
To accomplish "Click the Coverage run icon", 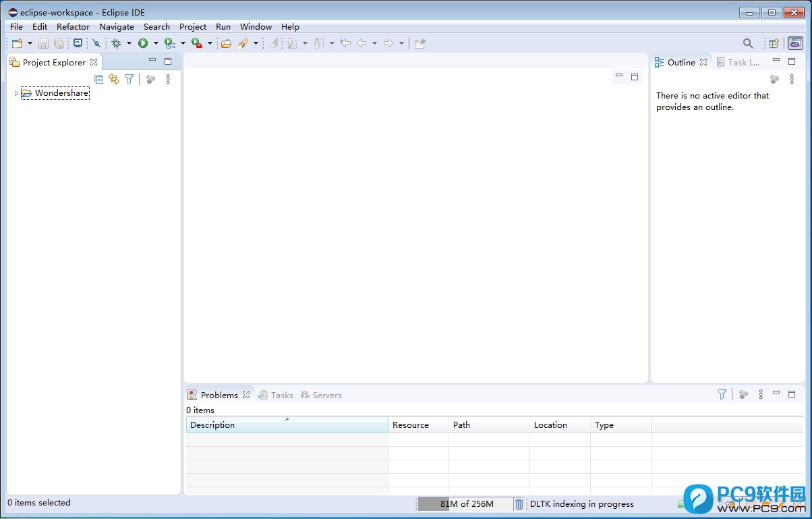I will coord(170,43).
